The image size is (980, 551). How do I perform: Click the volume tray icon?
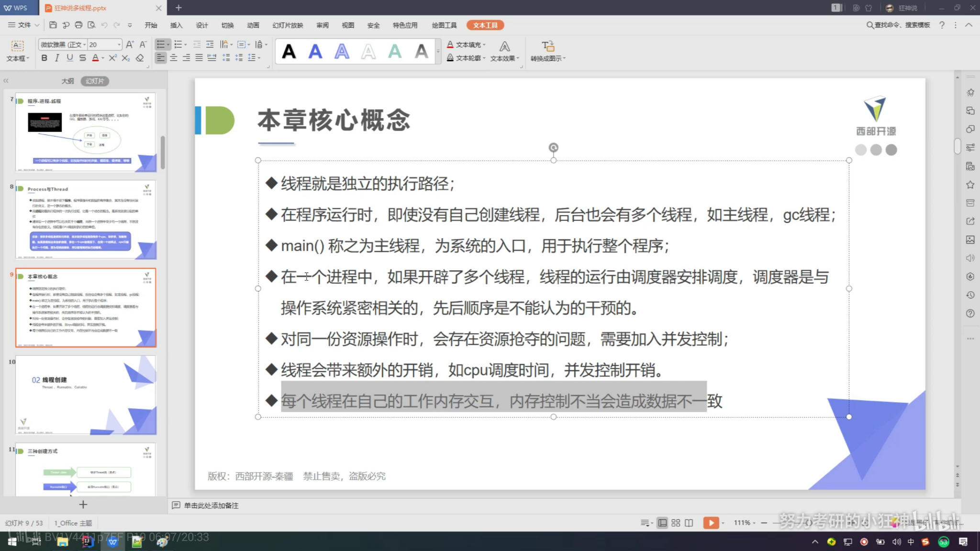896,541
